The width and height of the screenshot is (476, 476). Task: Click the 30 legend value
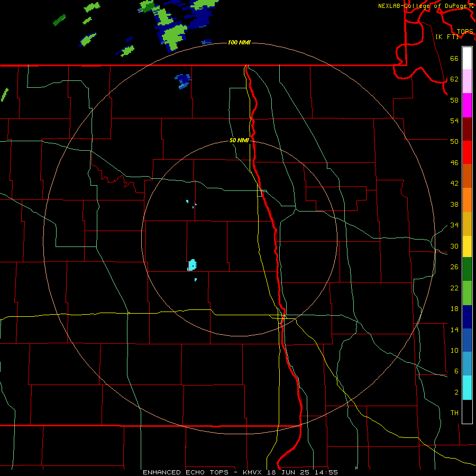[x=454, y=246]
